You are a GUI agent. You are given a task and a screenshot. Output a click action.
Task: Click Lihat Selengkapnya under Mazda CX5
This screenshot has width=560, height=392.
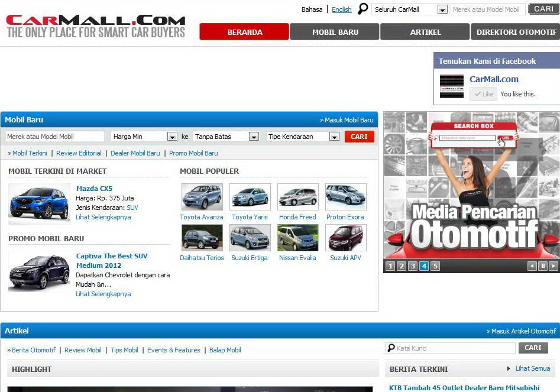click(103, 217)
